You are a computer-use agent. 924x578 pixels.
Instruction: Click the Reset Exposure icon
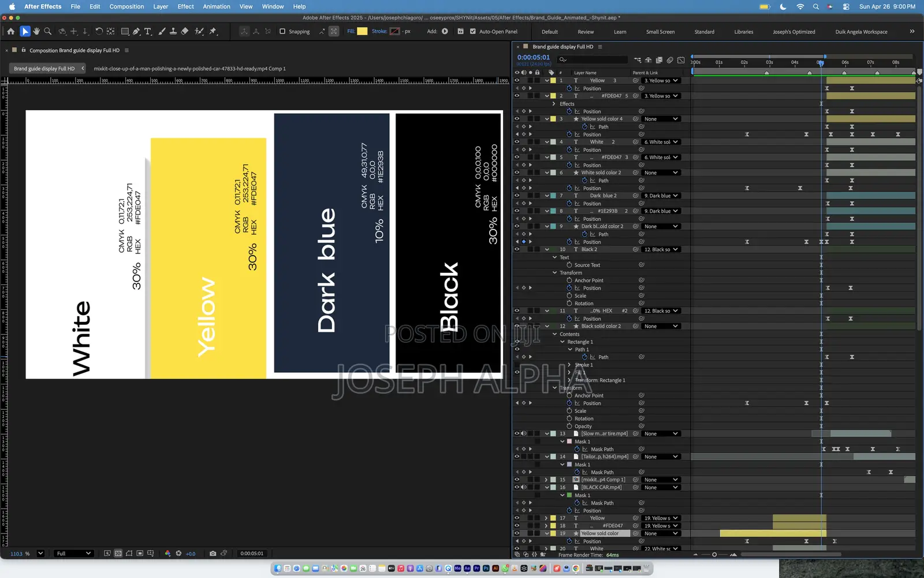[x=178, y=553]
